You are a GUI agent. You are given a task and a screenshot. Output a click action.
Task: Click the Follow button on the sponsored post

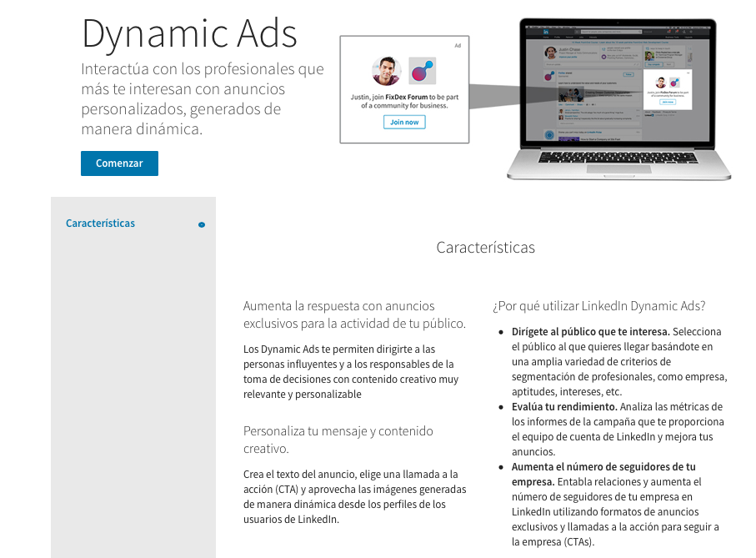click(x=628, y=74)
